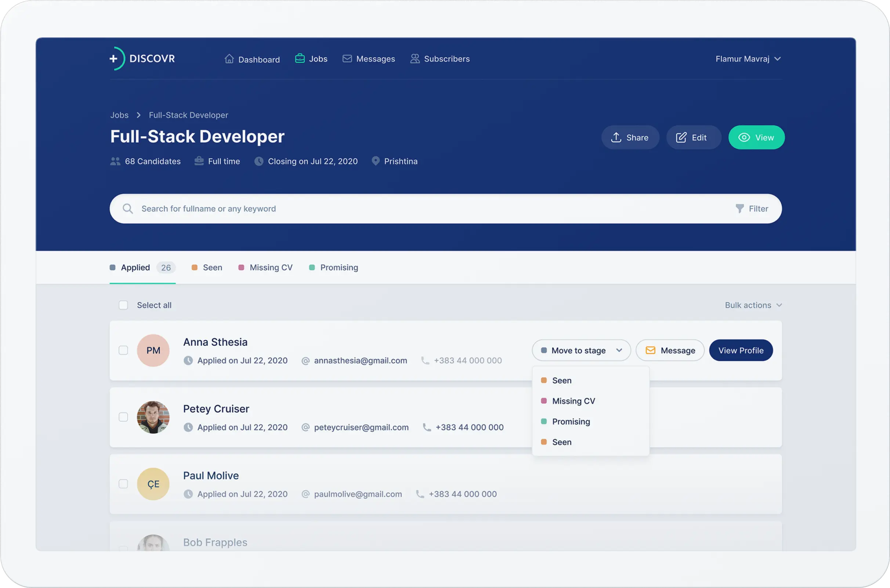This screenshot has width=890, height=588.
Task: Click the Filter funnel icon
Action: point(739,208)
